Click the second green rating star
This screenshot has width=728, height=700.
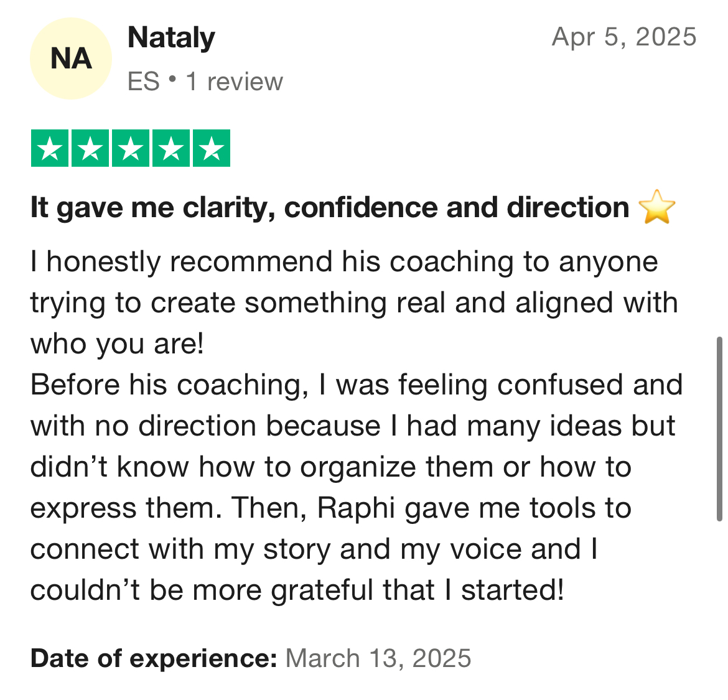(x=90, y=148)
